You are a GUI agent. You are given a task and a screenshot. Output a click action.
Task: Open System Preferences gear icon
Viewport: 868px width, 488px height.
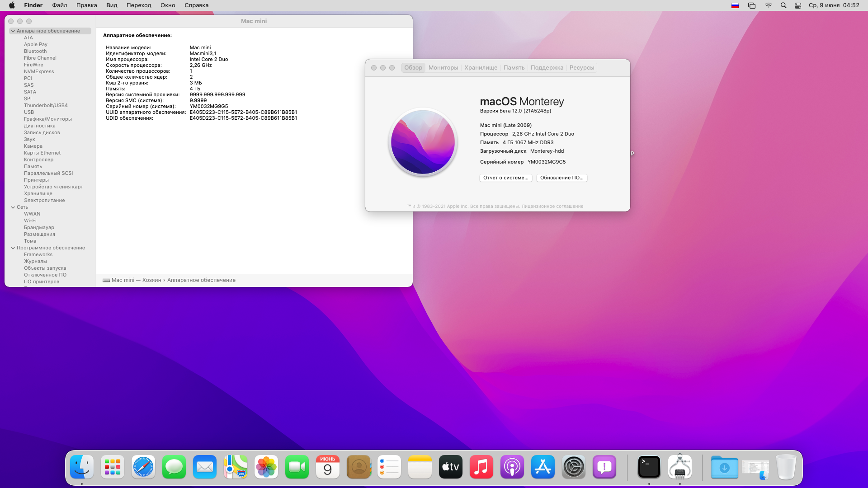point(573,467)
